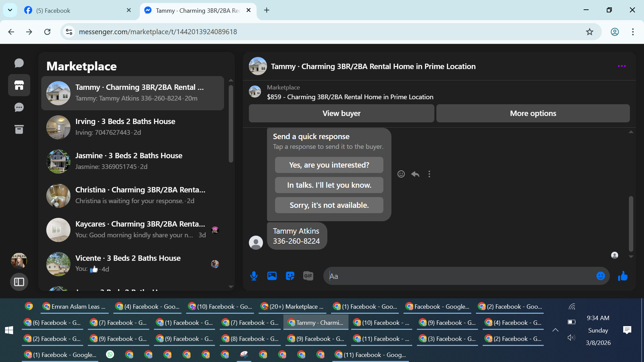
Task: Focus the Aa message input field
Action: click(460, 276)
